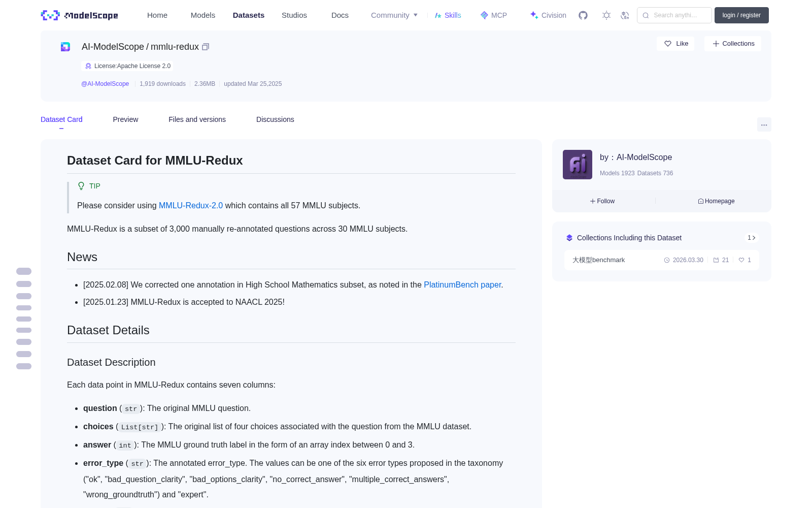
Task: Expand the Community dropdown menu
Action: click(x=394, y=15)
